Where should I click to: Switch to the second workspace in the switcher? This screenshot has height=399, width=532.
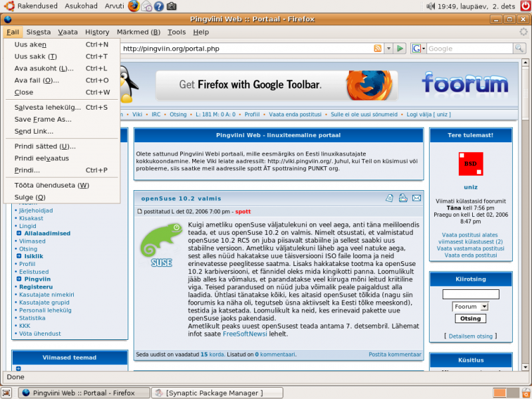coord(513,392)
